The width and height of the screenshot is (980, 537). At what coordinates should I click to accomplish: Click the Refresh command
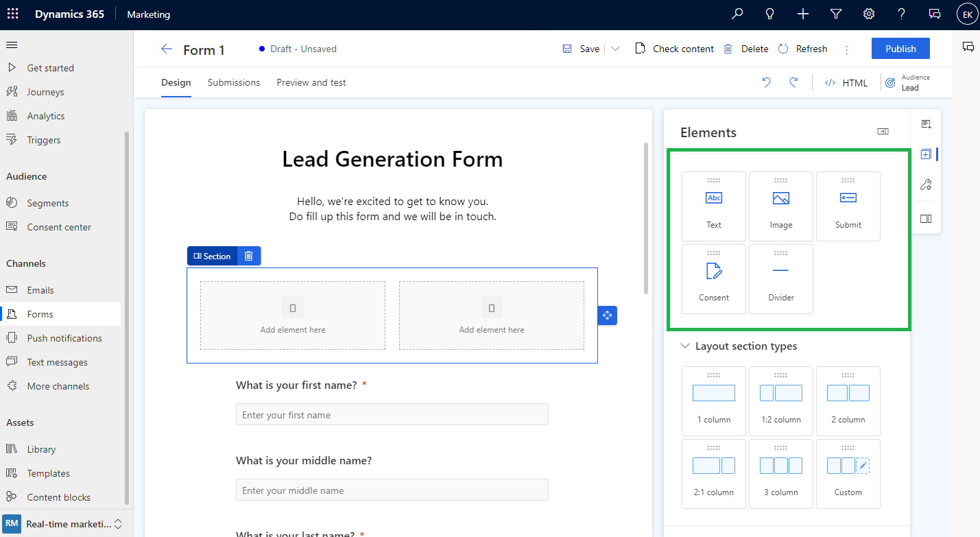pos(803,49)
